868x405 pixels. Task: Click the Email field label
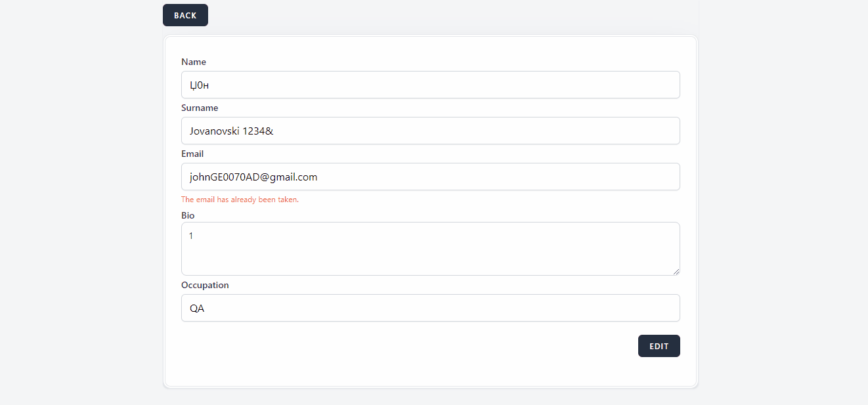(192, 154)
